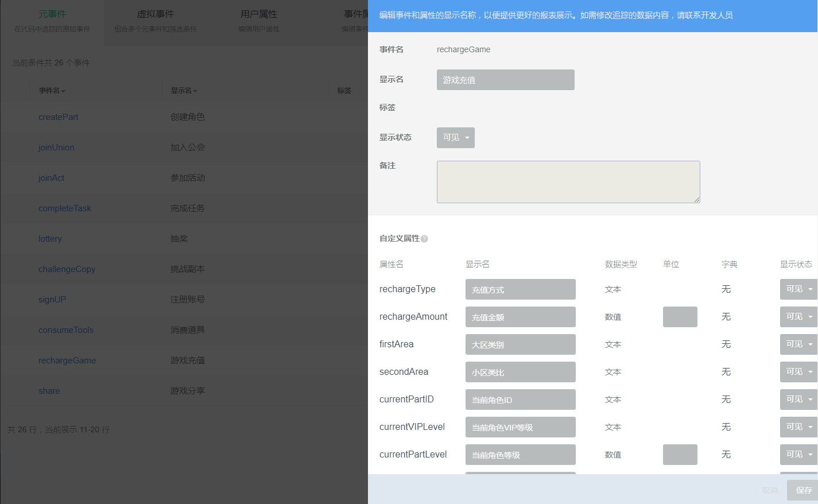Sort the list by 显示名 column
Image resolution: width=818 pixels, height=504 pixels.
tap(184, 91)
